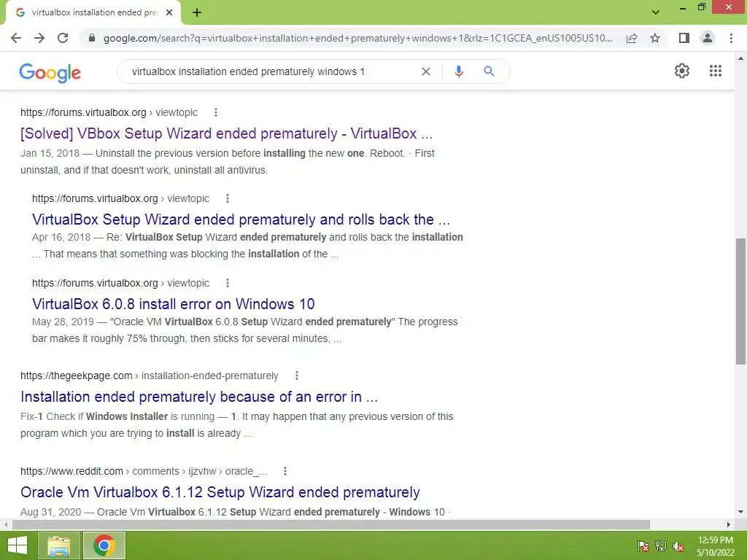Open the Windows Start menu
The height and width of the screenshot is (560, 747).
coord(18,545)
